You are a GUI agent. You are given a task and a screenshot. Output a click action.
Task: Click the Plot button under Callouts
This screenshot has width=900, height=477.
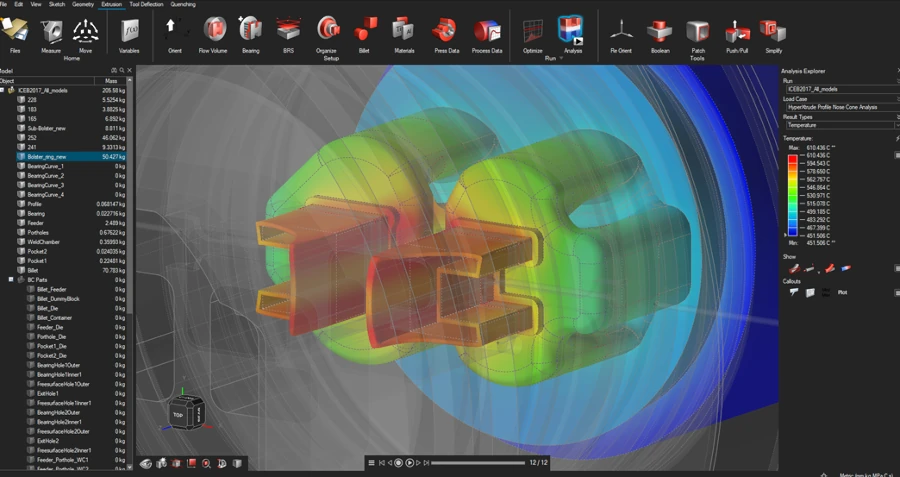pyautogui.click(x=842, y=293)
